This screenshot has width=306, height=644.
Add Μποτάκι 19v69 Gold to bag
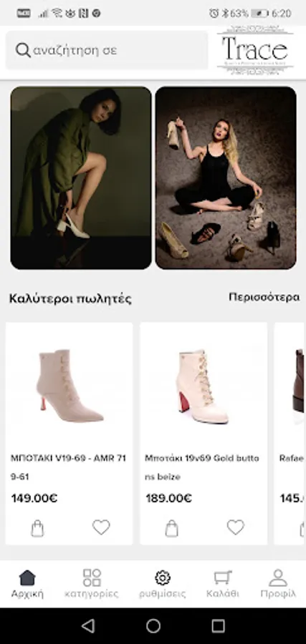point(171,528)
